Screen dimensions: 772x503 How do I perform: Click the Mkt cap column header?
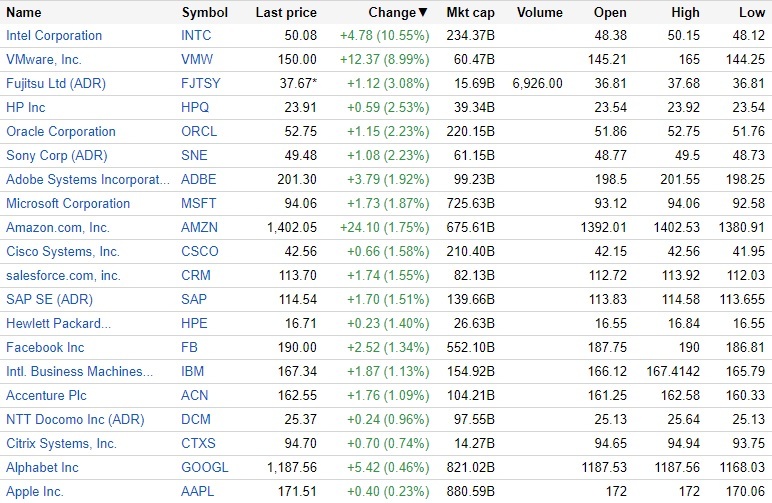coord(472,13)
